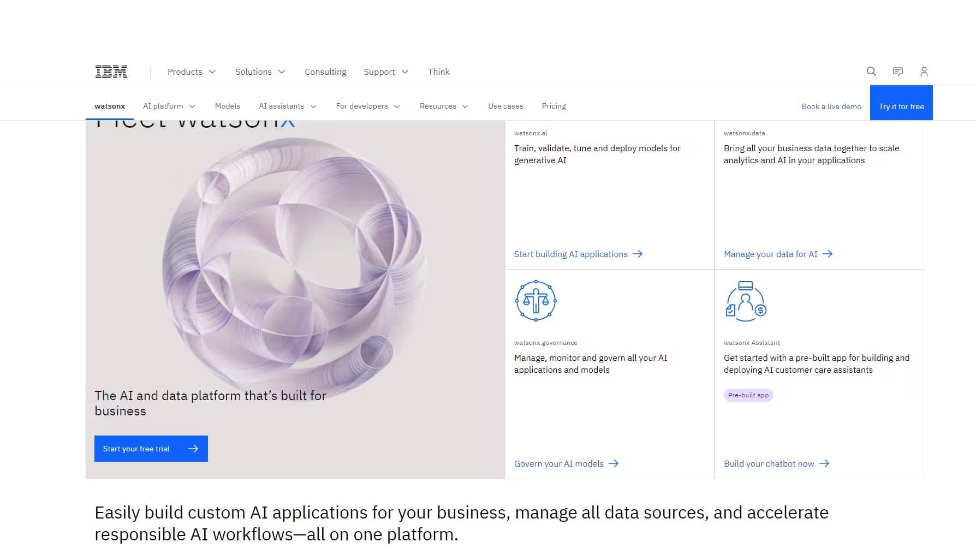Click the watsonx Assistant label
This screenshot has height=560, width=976.
tap(752, 343)
